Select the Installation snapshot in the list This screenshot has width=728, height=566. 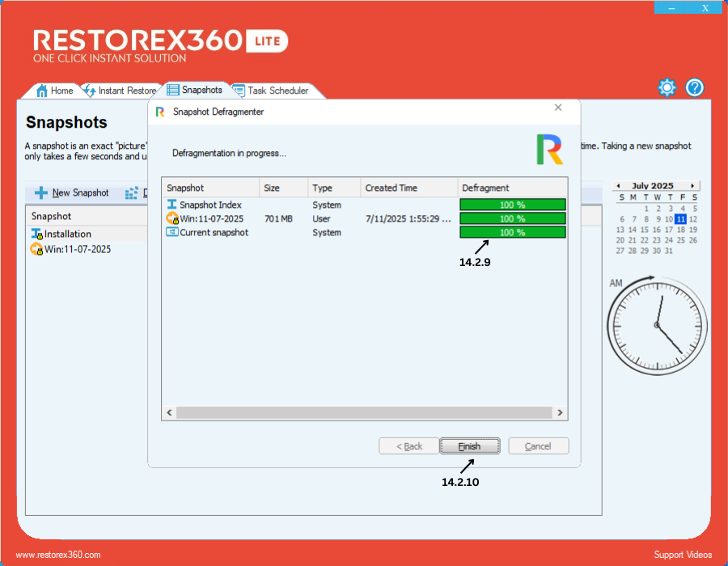tap(67, 234)
